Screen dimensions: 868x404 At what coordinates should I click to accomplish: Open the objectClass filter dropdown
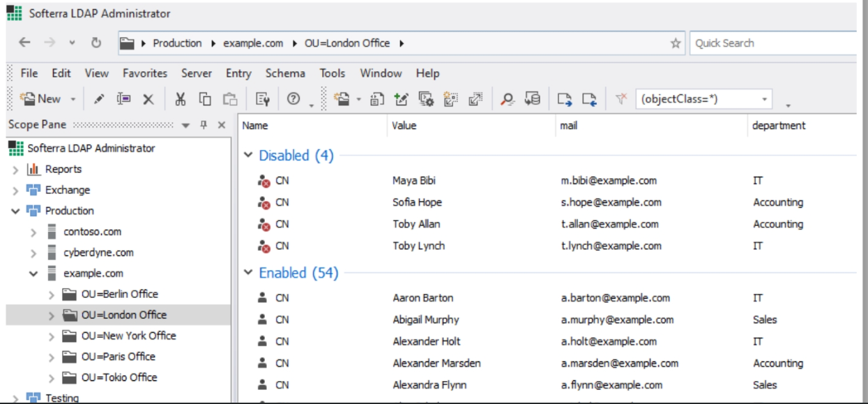[765, 99]
